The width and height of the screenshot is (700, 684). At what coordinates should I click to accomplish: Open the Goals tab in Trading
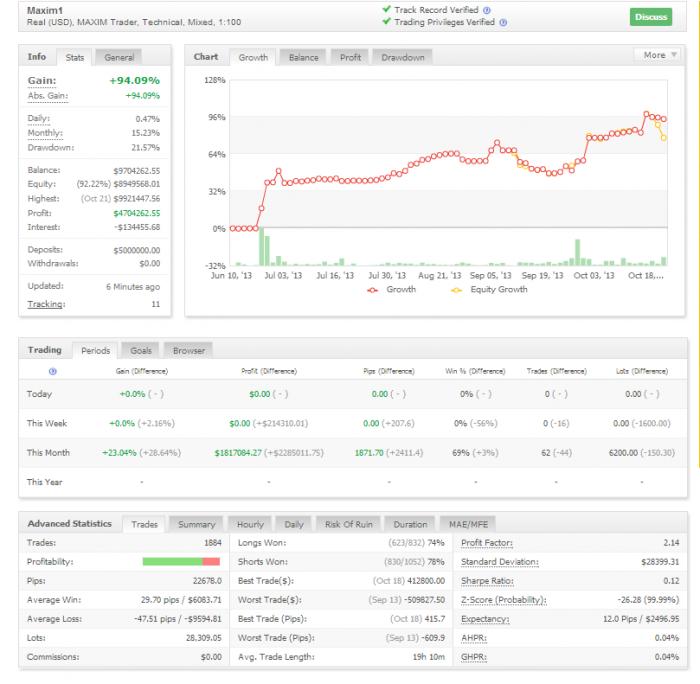coord(141,351)
